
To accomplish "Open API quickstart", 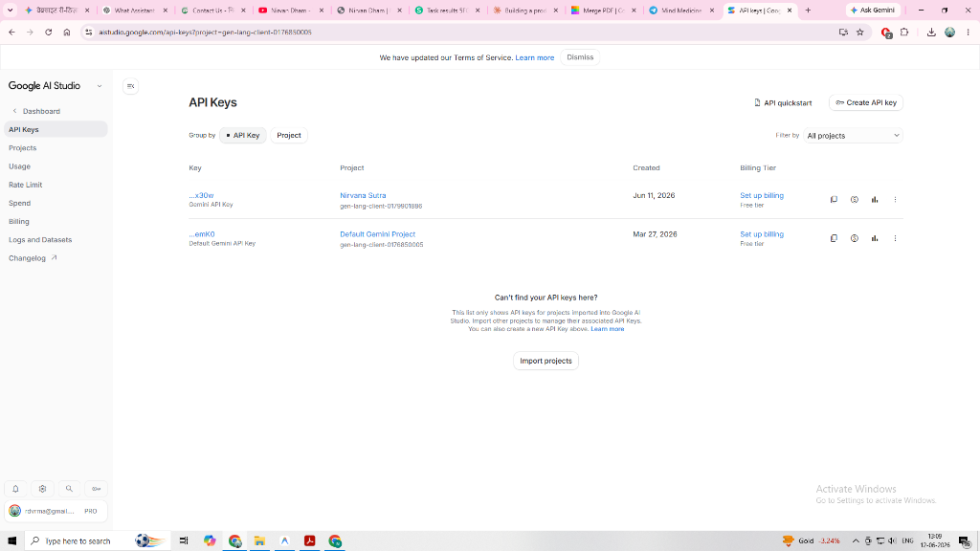I will (783, 102).
